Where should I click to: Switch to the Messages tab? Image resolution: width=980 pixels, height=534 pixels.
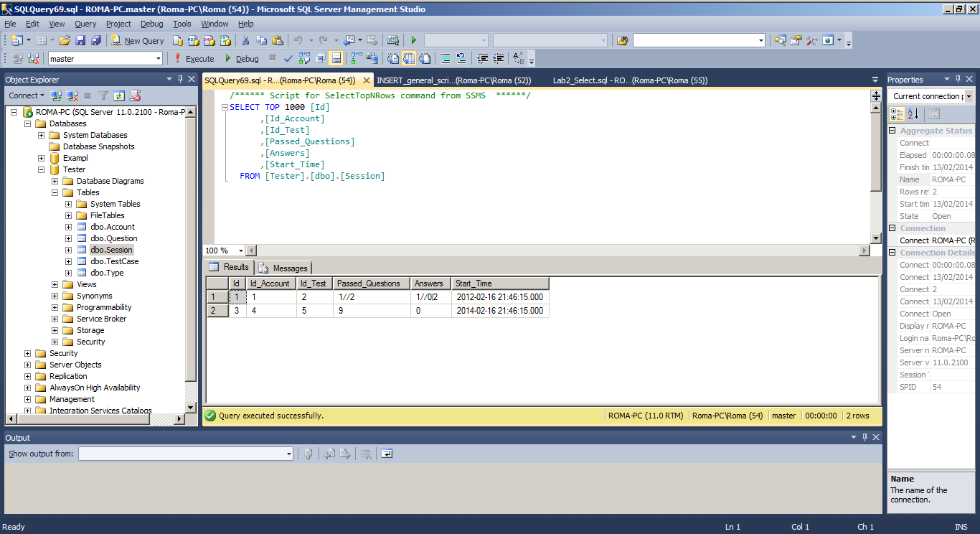point(284,268)
